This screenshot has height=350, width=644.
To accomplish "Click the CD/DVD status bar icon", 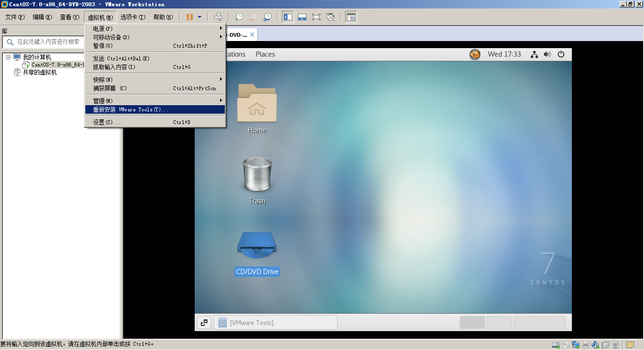I will [x=566, y=345].
